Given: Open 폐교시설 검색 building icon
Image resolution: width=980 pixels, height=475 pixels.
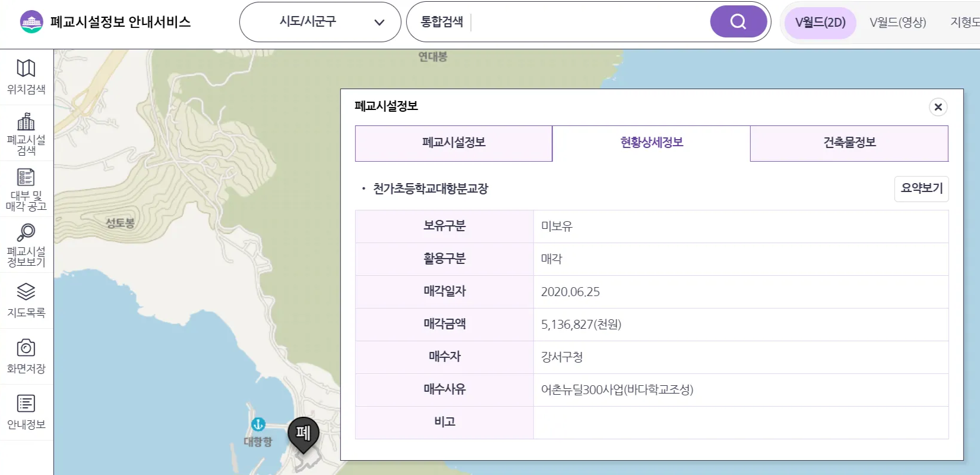Looking at the screenshot, I should [26, 121].
